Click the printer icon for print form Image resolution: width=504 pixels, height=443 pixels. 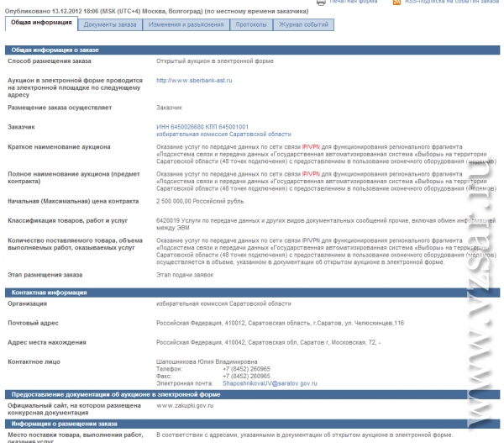tap(321, 3)
